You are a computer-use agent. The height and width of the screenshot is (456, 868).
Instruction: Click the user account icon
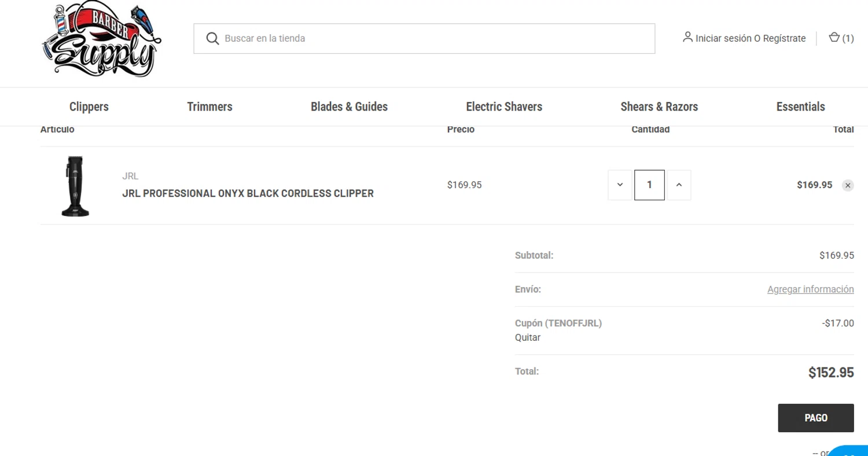coord(687,37)
